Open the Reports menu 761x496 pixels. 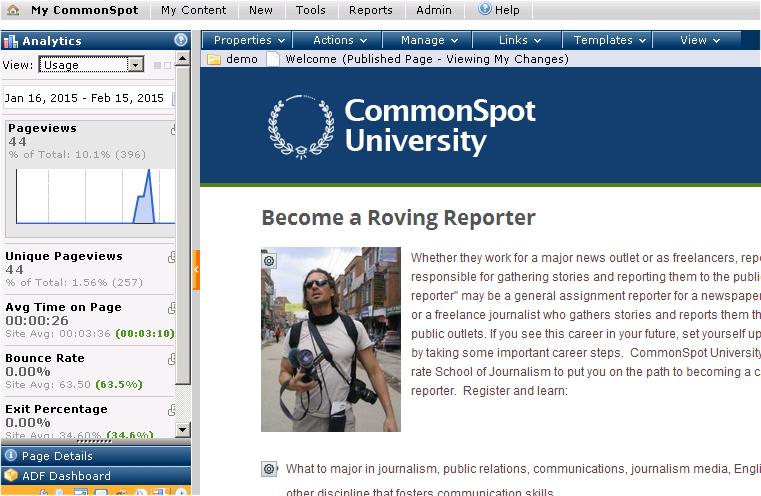click(x=370, y=10)
